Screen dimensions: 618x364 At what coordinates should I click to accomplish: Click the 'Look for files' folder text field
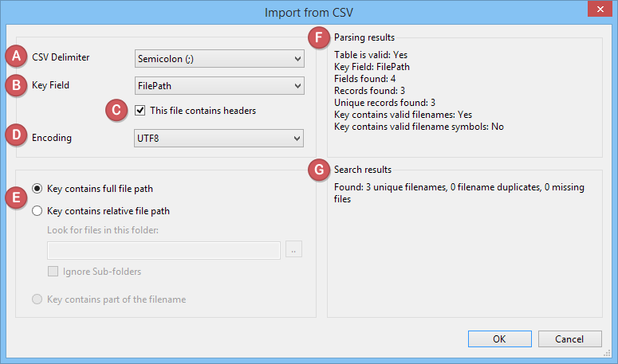tap(163, 250)
